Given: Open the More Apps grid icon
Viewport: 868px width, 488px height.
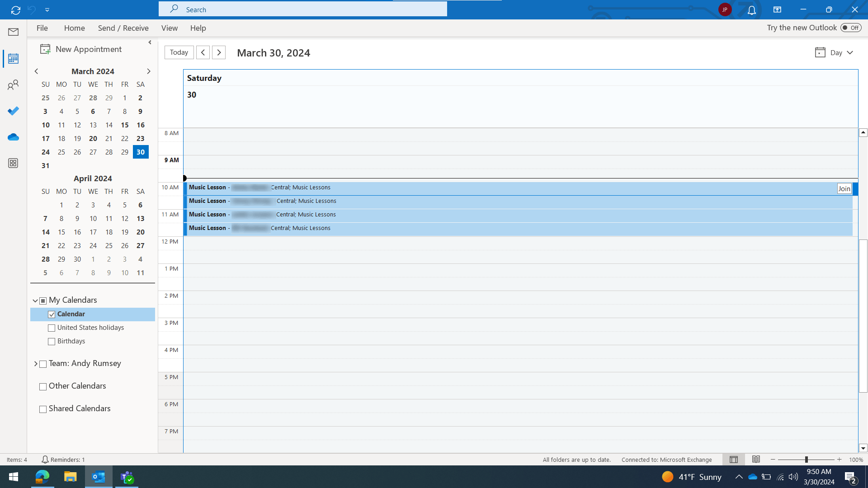Looking at the screenshot, I should point(13,163).
